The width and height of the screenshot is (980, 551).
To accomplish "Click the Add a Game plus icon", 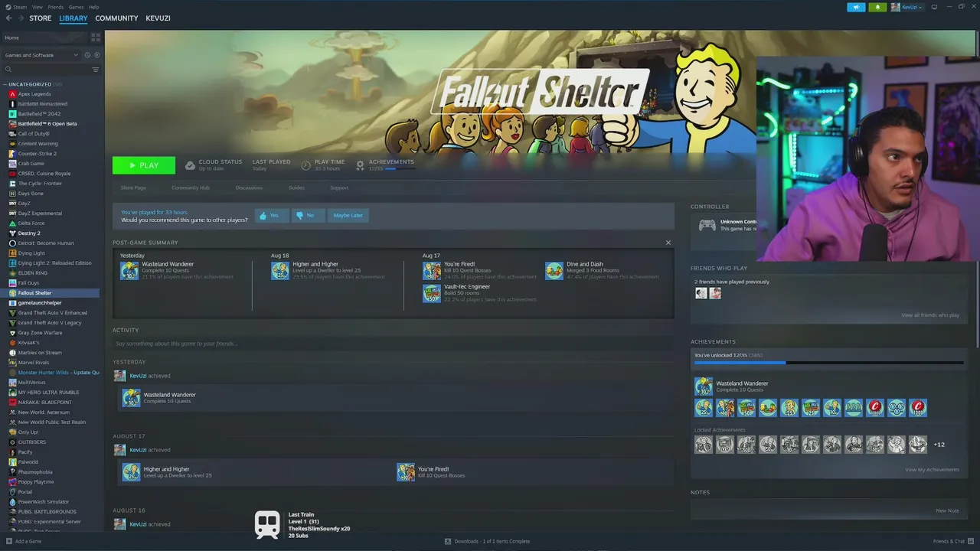I will (10, 541).
